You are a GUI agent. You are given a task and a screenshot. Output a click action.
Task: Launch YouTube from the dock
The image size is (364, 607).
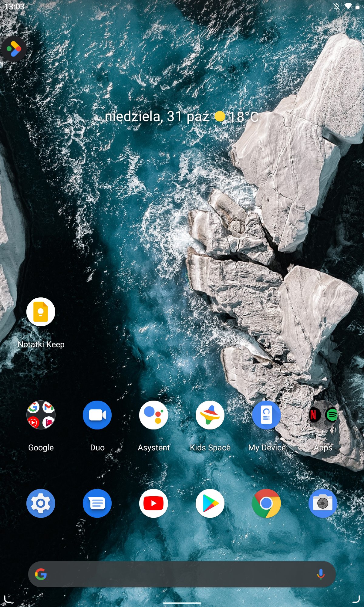pos(153,503)
